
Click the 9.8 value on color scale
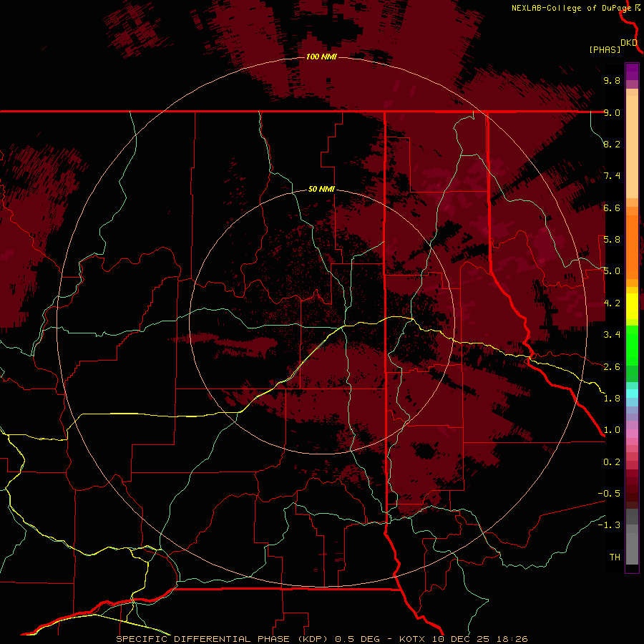tap(612, 80)
